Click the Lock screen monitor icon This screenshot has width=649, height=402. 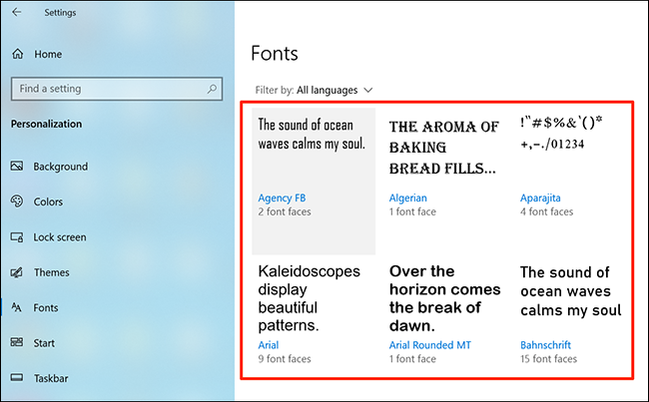coord(17,237)
